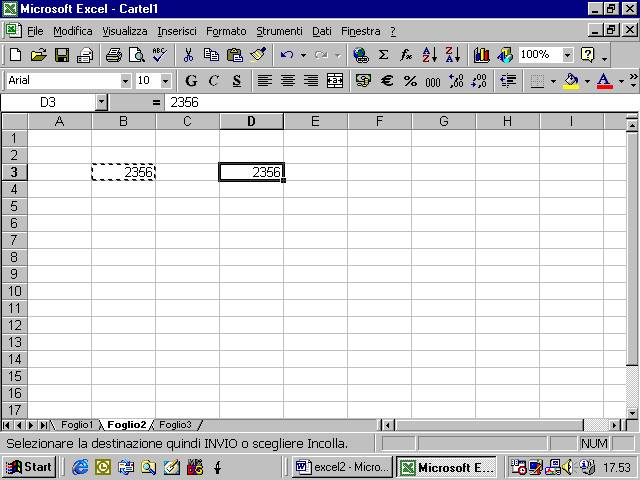Screen dimensions: 640x480
Task: Open the Inserisci menu
Action: click(x=177, y=31)
